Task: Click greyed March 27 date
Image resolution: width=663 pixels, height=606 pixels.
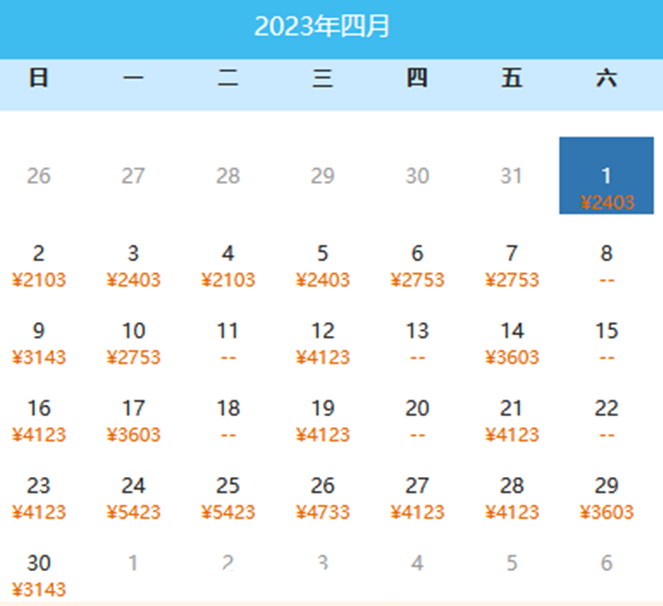Action: [x=133, y=175]
